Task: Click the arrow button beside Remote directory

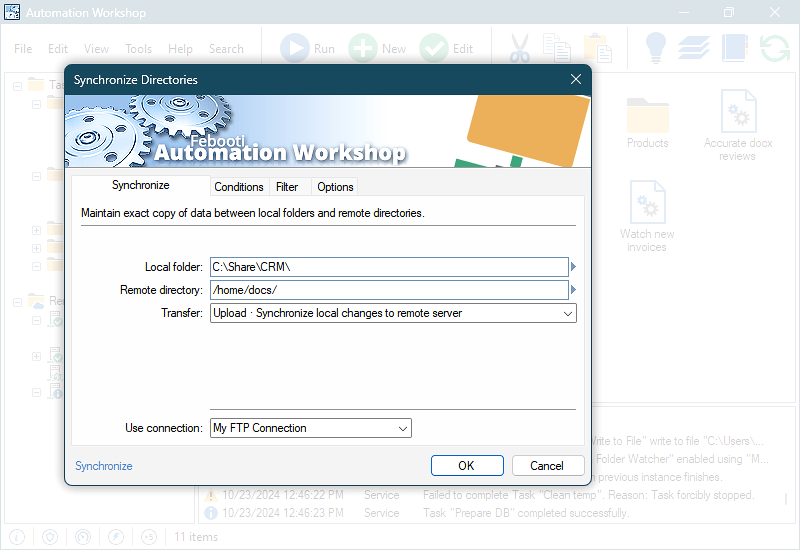Action: click(573, 289)
